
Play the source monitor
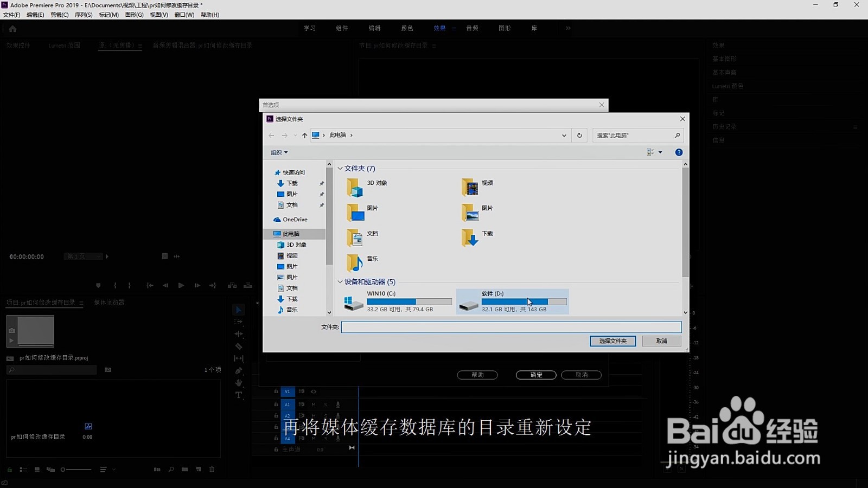[x=181, y=285]
